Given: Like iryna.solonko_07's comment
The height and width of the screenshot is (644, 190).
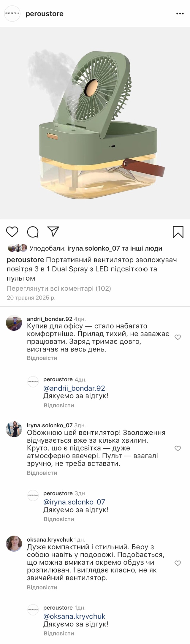Looking at the screenshot, I should pyautogui.click(x=178, y=448).
